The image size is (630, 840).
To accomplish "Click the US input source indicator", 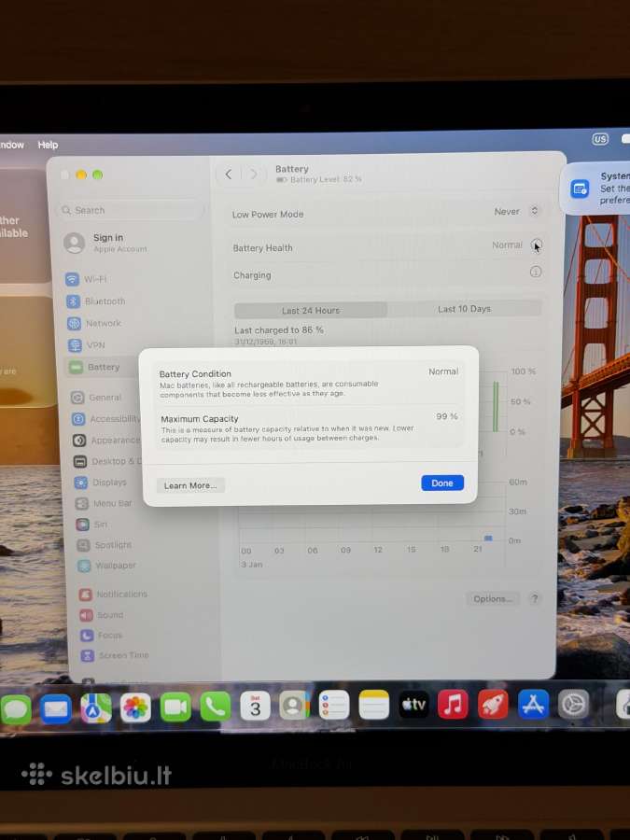I will [x=600, y=139].
